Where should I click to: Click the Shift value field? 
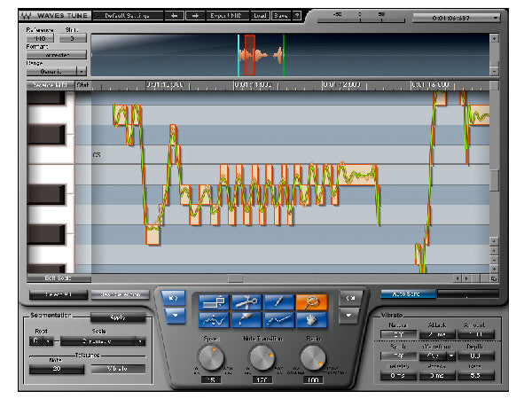click(73, 38)
